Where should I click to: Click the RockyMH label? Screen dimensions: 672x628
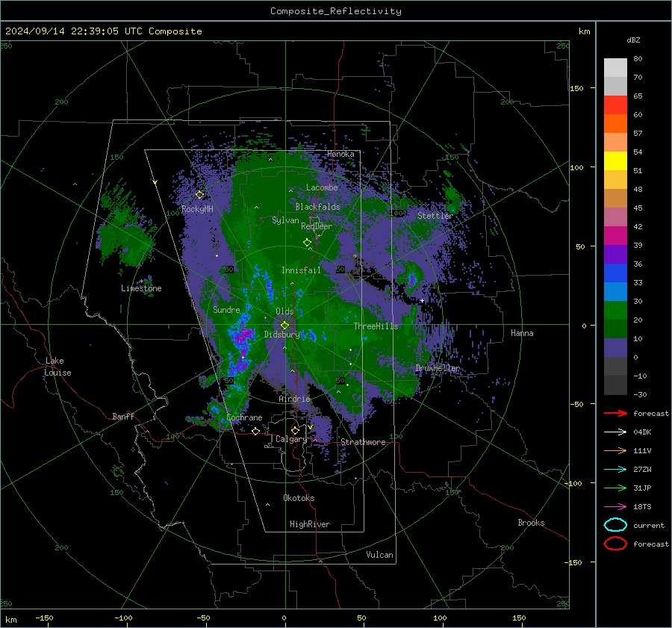coord(197,209)
